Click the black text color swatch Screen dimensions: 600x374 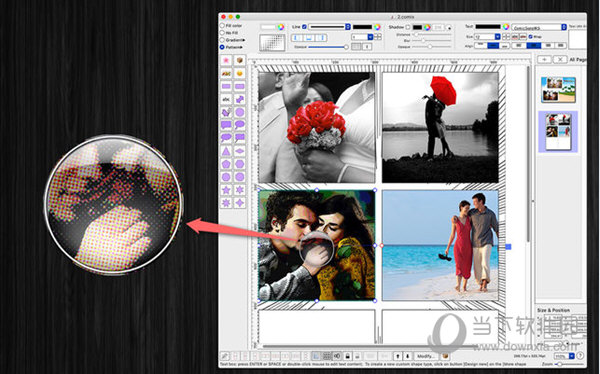tap(488, 27)
